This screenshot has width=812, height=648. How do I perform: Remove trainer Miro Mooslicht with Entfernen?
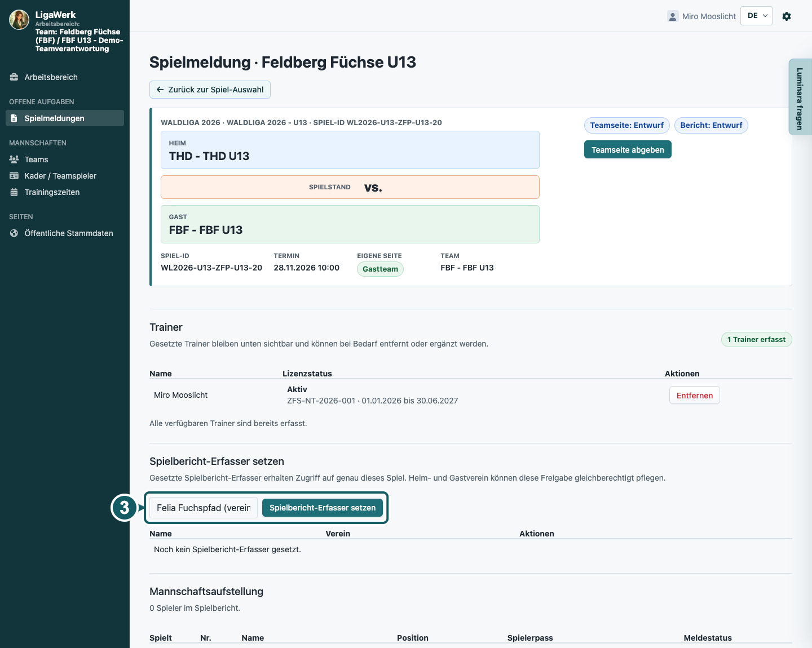pyautogui.click(x=695, y=395)
